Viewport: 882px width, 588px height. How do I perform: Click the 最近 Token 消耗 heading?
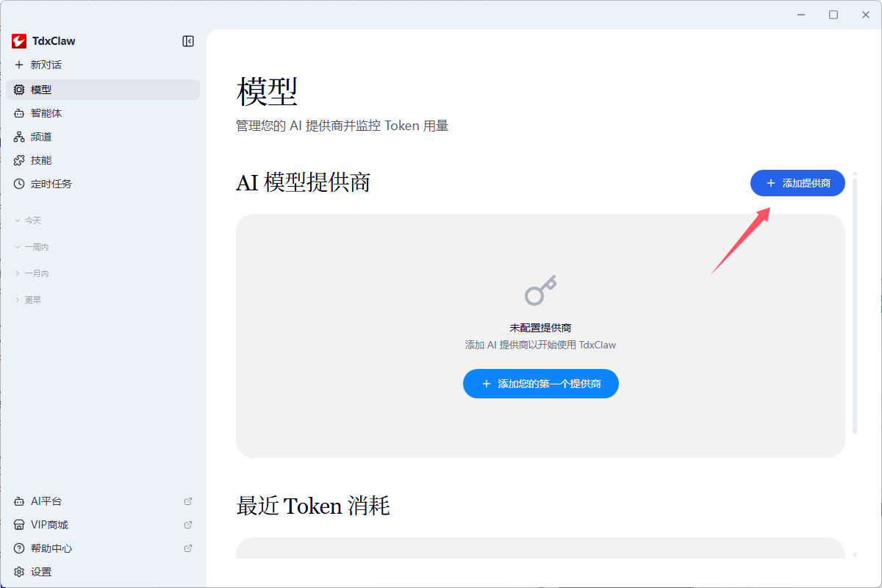coord(312,506)
